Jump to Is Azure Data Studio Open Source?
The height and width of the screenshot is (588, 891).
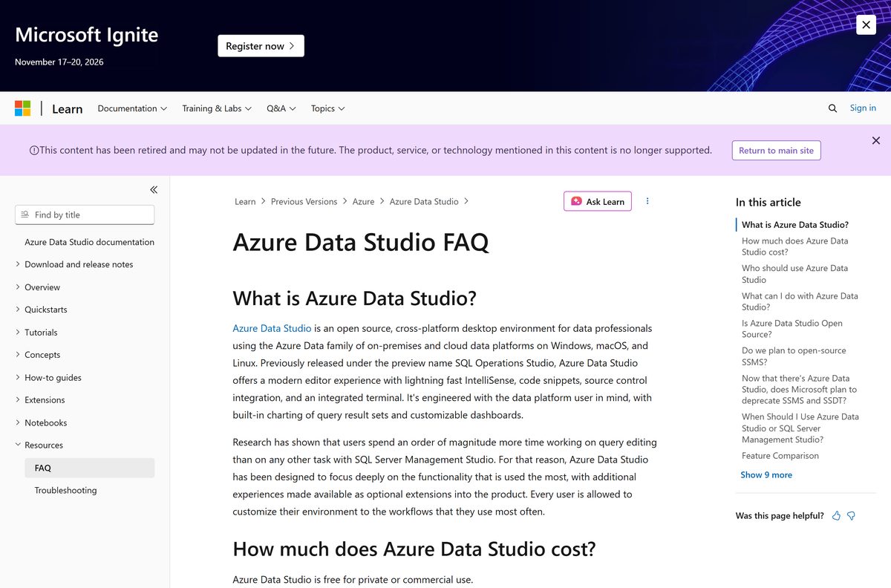tap(792, 329)
